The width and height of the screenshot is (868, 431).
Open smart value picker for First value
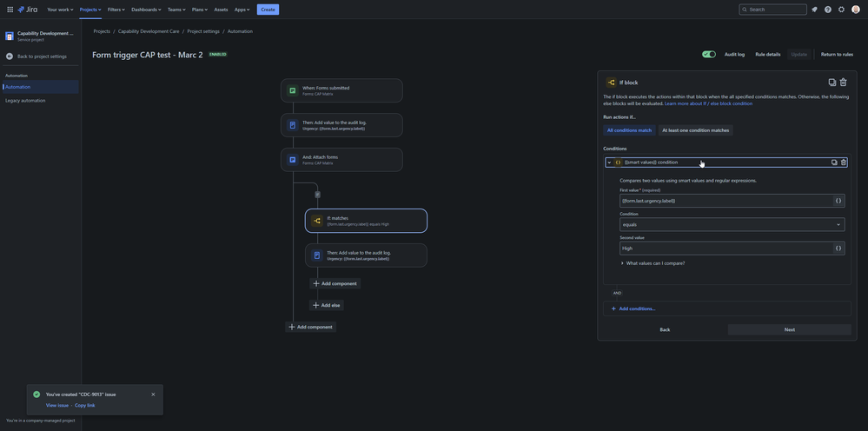(x=838, y=201)
